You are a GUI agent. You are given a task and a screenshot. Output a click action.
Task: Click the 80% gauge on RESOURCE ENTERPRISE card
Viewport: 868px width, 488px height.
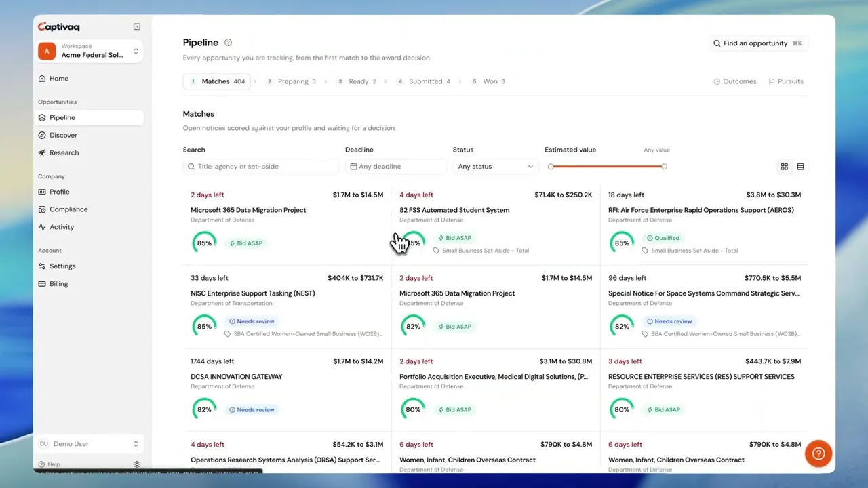pyautogui.click(x=622, y=410)
